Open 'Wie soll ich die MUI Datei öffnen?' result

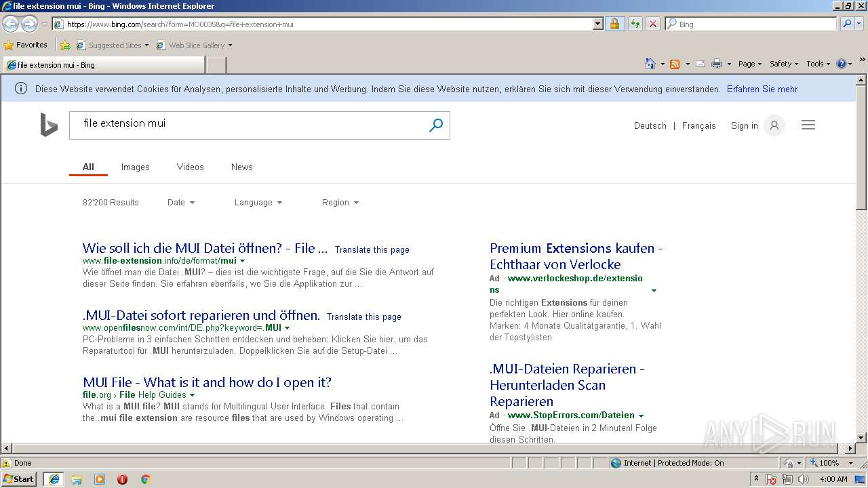pyautogui.click(x=205, y=248)
